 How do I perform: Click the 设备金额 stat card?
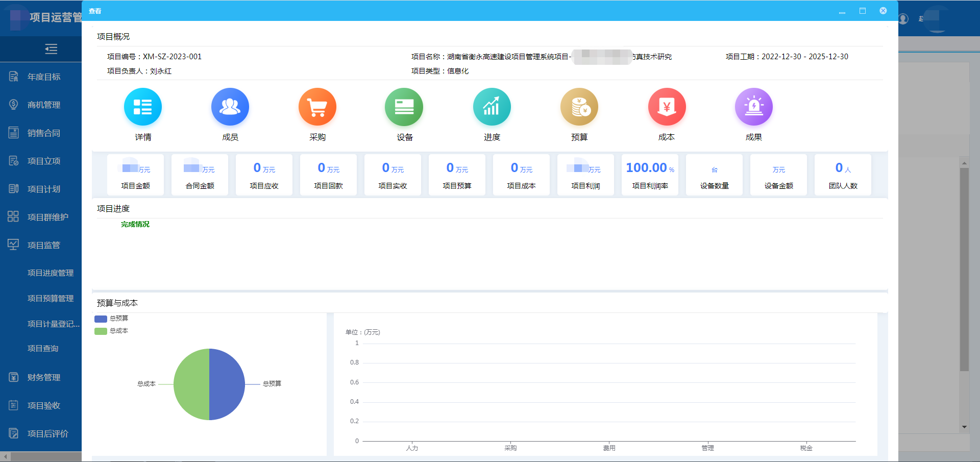click(779, 175)
